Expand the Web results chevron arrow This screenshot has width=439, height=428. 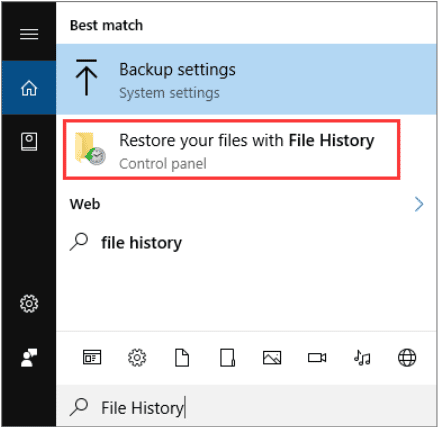point(419,204)
